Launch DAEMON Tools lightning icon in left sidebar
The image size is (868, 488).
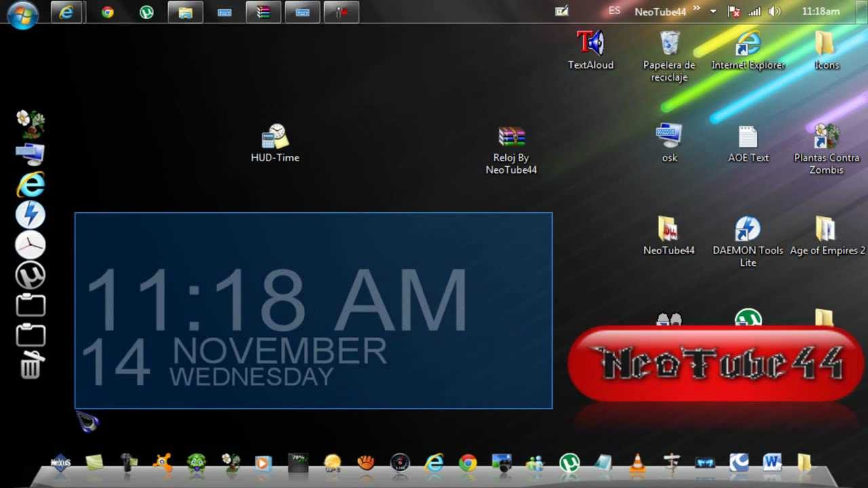[x=31, y=215]
